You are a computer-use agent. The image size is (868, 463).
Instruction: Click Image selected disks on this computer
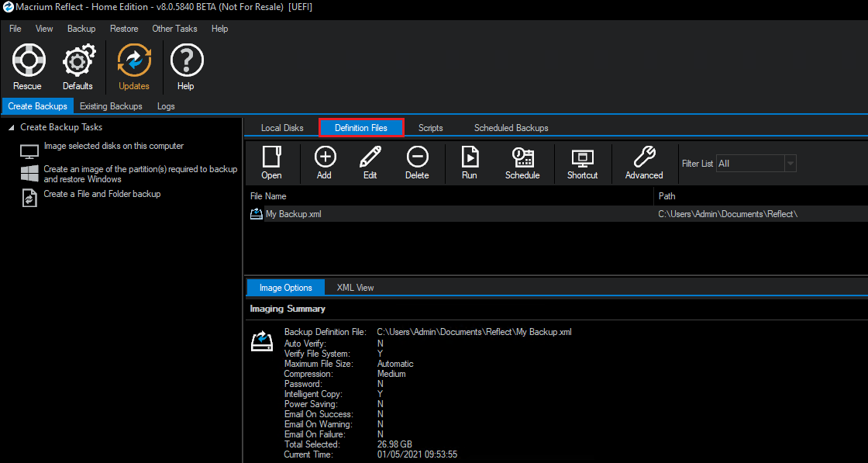point(113,147)
